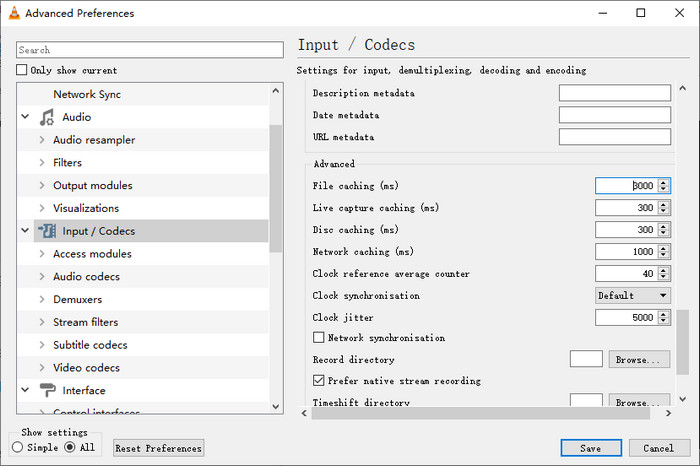Increase the Disc caching value
This screenshot has height=466, width=700.
[663, 226]
